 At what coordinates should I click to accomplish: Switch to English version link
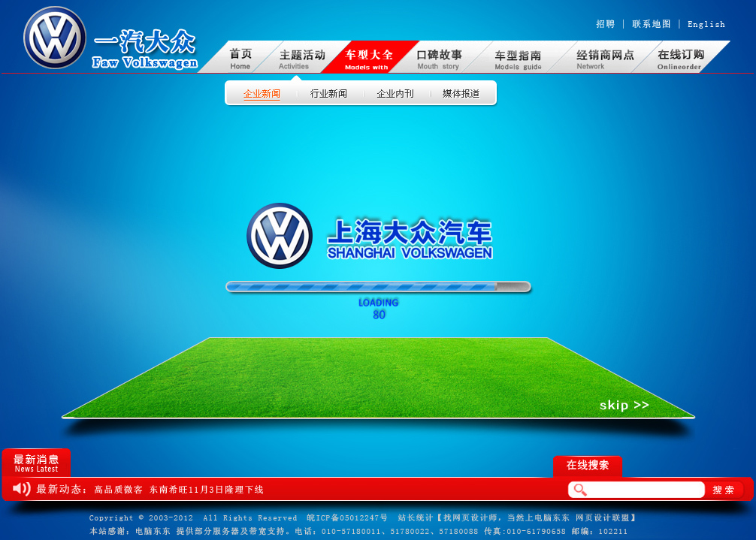(706, 24)
